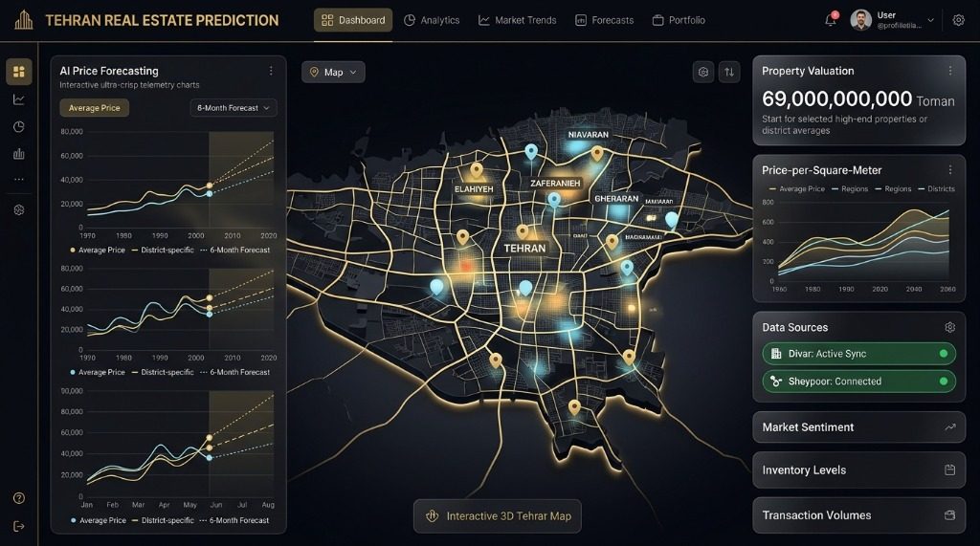
Task: Toggle District-specific legend in top chart
Action: pos(163,250)
